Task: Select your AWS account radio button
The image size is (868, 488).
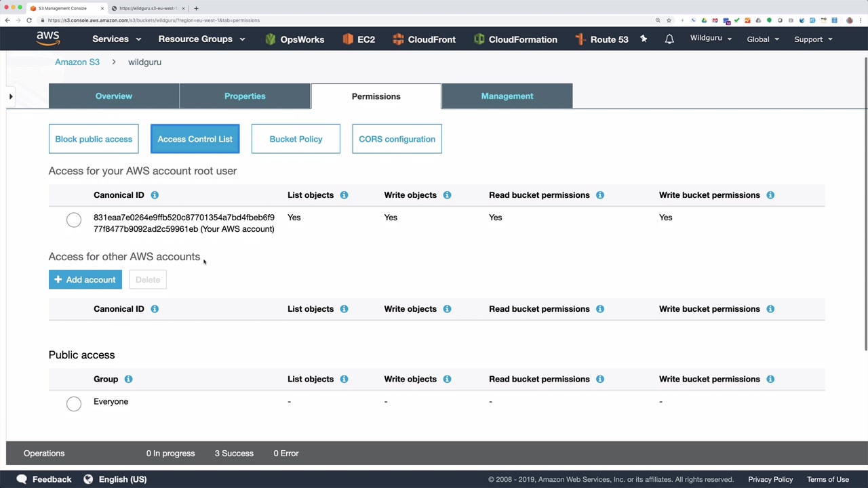Action: point(74,220)
